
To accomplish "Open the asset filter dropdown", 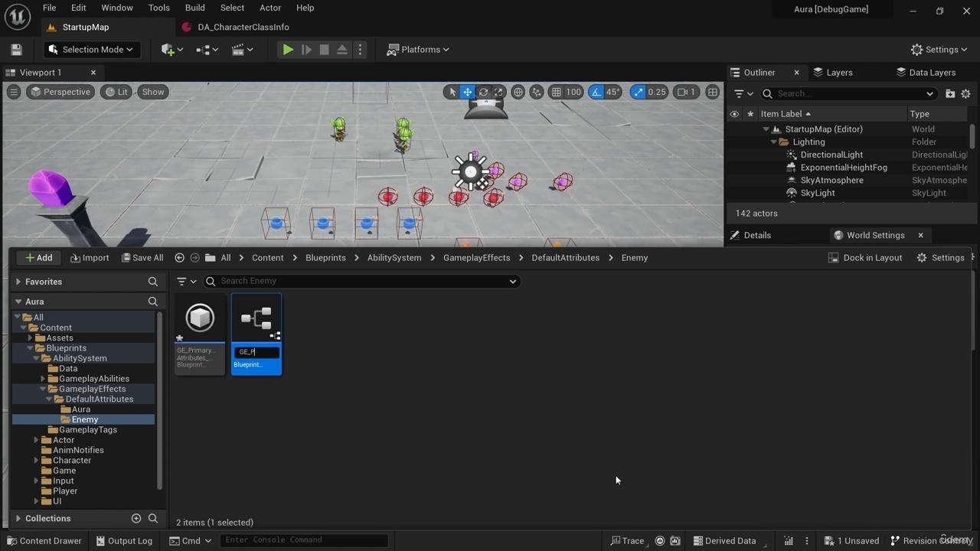I will coord(186,281).
